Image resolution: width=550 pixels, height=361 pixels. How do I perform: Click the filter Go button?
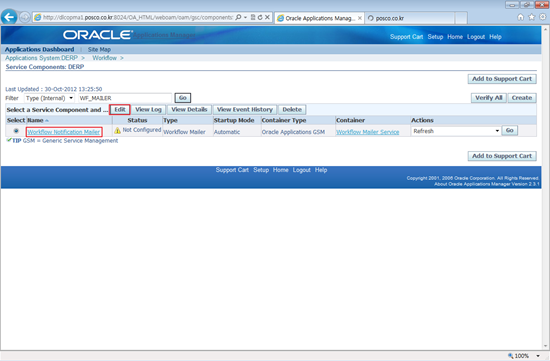(x=183, y=98)
